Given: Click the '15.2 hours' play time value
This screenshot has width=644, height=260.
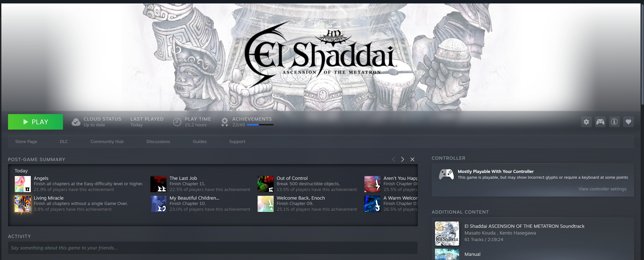Looking at the screenshot, I should (x=196, y=125).
